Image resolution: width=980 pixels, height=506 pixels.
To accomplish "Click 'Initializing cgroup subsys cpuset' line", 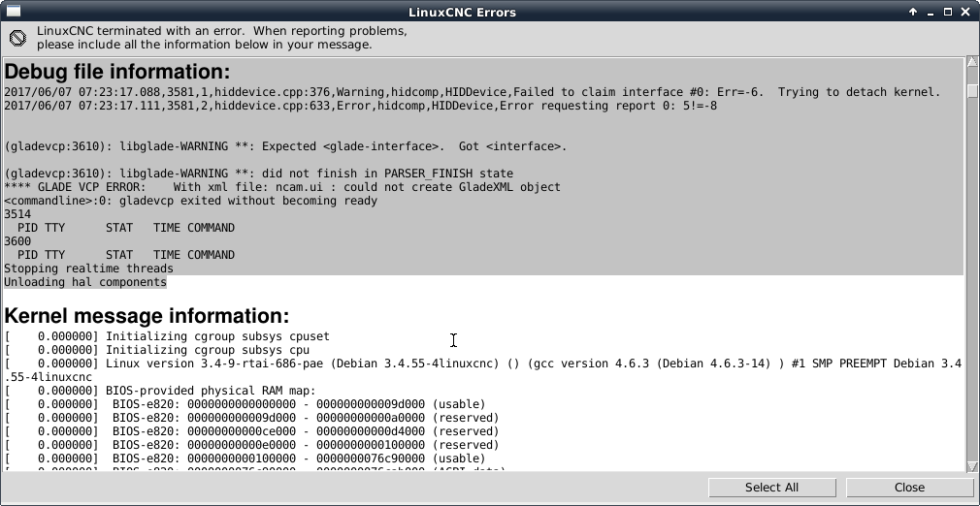I will pos(167,336).
